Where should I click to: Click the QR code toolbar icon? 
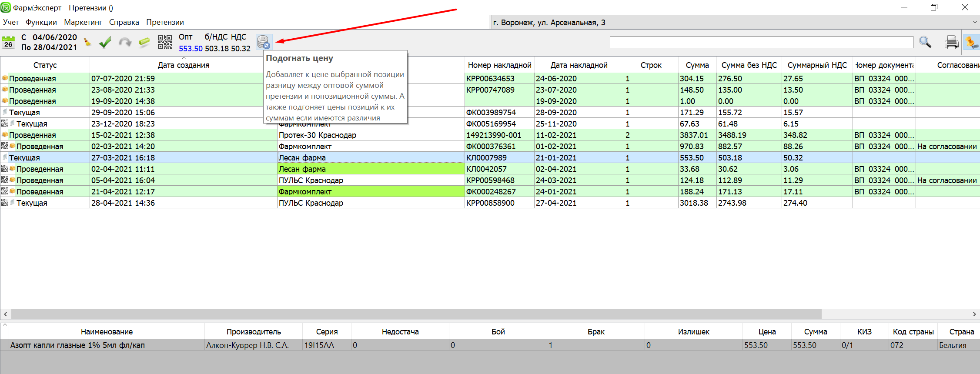165,42
